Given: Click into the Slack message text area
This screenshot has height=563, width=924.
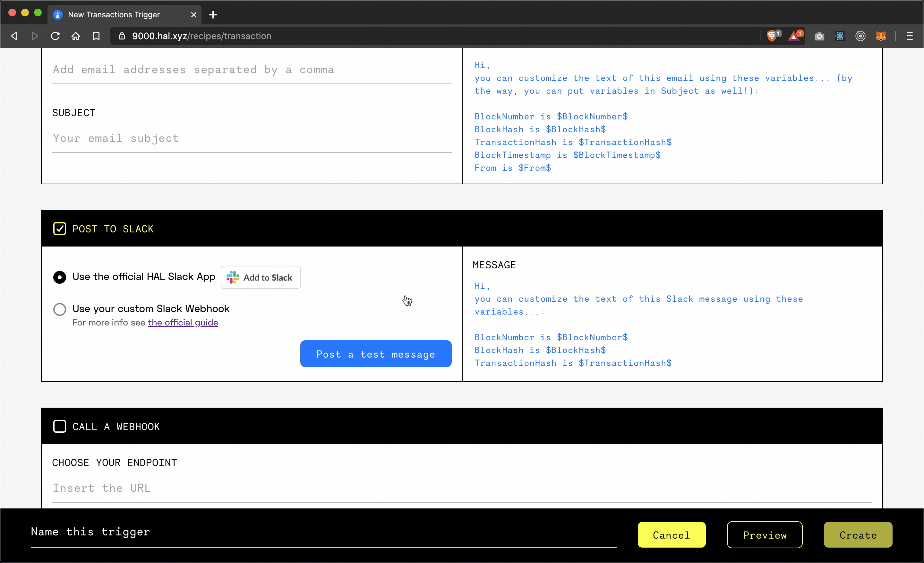Looking at the screenshot, I should click(x=672, y=325).
